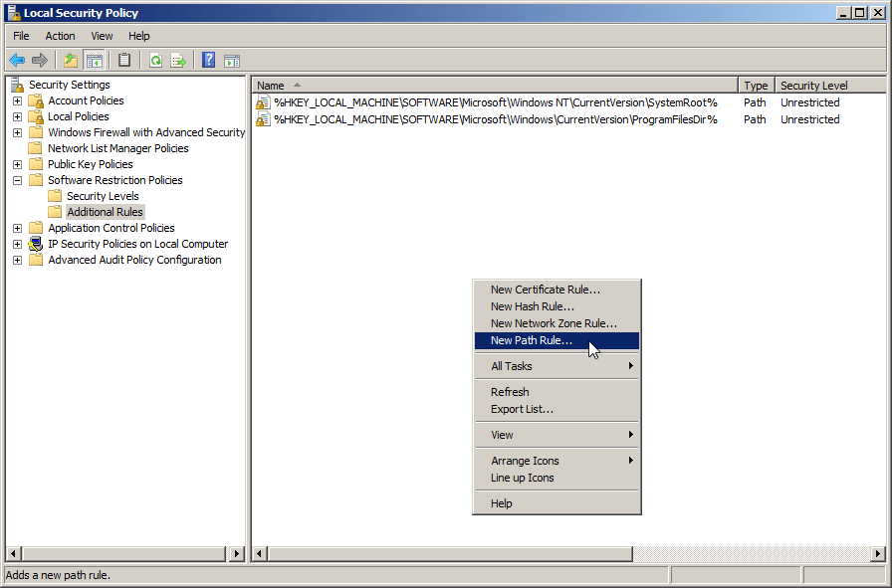Click the Export List toolbar icon

coord(178,60)
